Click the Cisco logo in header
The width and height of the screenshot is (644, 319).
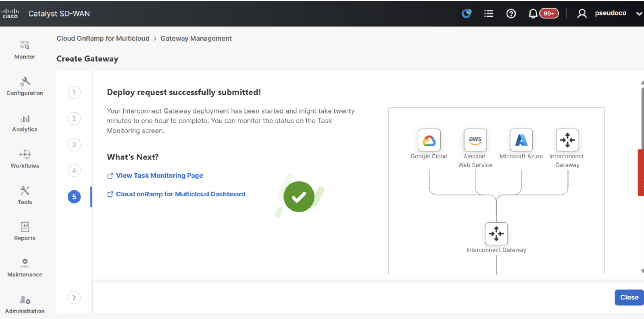10,13
